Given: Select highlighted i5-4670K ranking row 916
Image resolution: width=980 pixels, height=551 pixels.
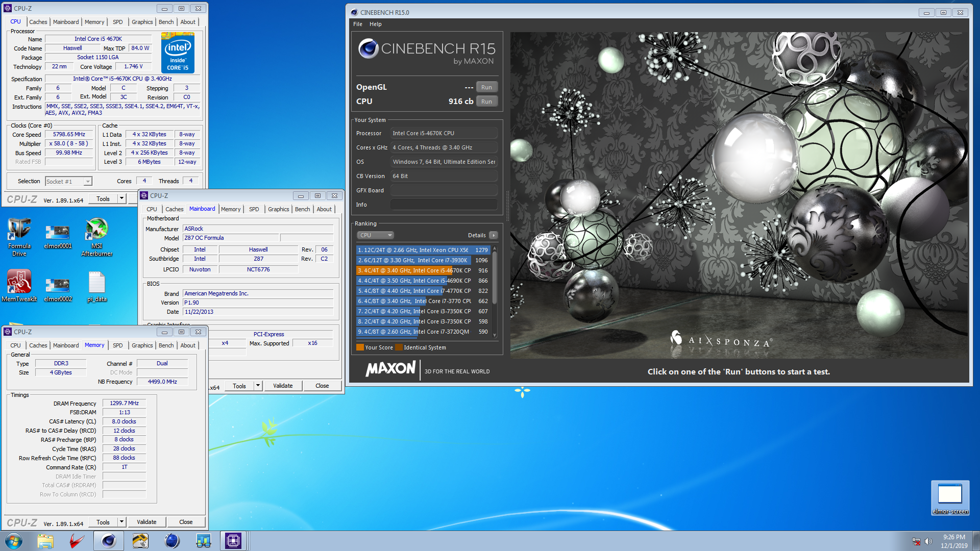Looking at the screenshot, I should (x=423, y=270).
